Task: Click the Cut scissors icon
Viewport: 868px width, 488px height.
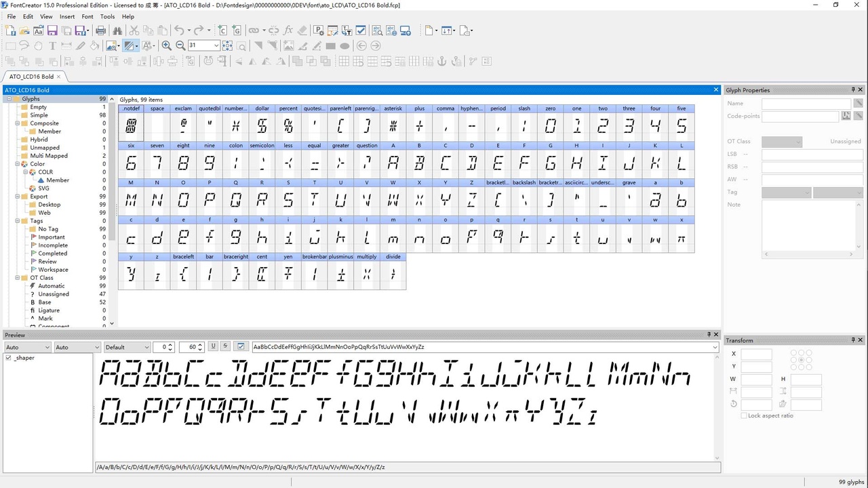Action: pyautogui.click(x=134, y=30)
